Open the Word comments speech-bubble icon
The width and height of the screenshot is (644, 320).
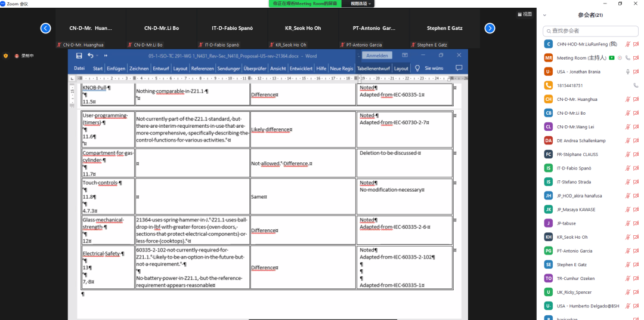pyautogui.click(x=459, y=68)
